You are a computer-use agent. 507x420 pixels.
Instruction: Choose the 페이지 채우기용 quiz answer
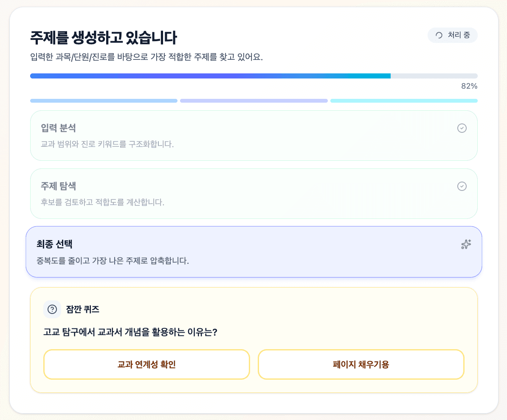point(361,364)
